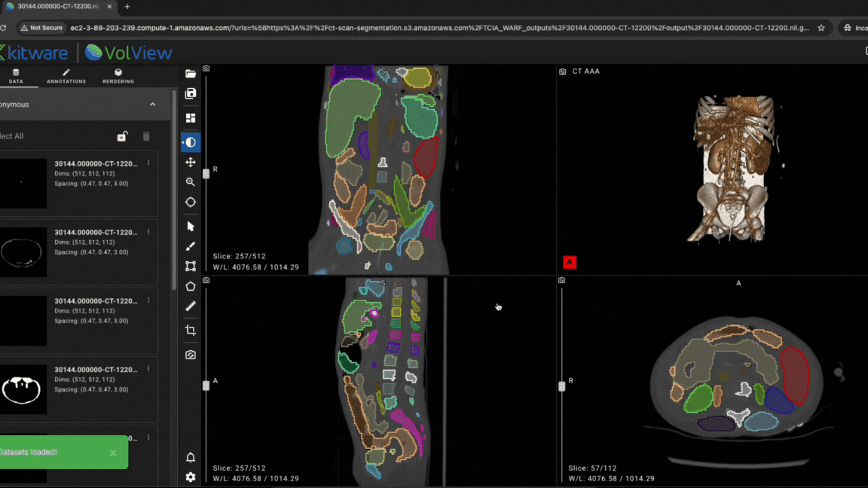This screenshot has width=868, height=488.
Task: Select the crosshairs target tool
Action: (x=191, y=202)
